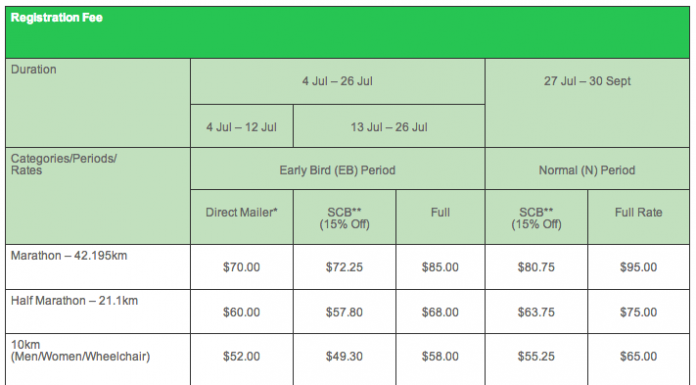The width and height of the screenshot is (696, 385).
Task: Select the Marathon – 42.195km row label
Action: (69, 256)
